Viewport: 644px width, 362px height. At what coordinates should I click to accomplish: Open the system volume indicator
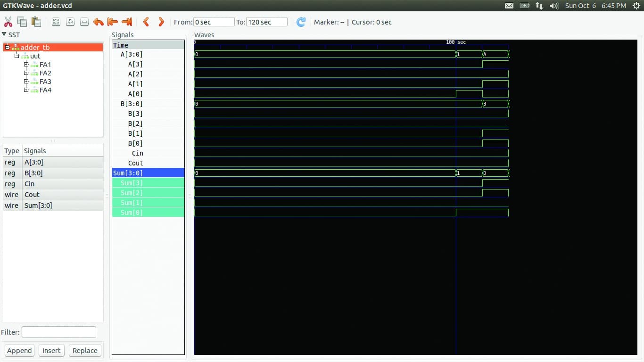554,6
